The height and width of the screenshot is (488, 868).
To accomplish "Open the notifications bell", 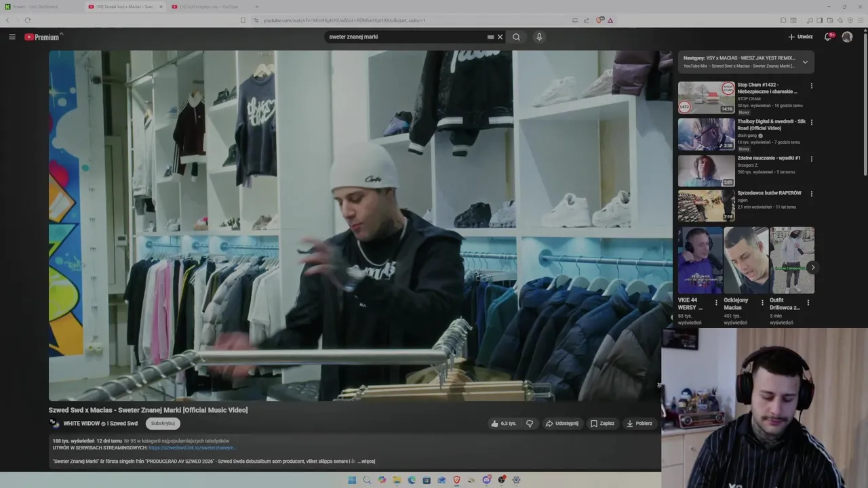I will (x=828, y=37).
